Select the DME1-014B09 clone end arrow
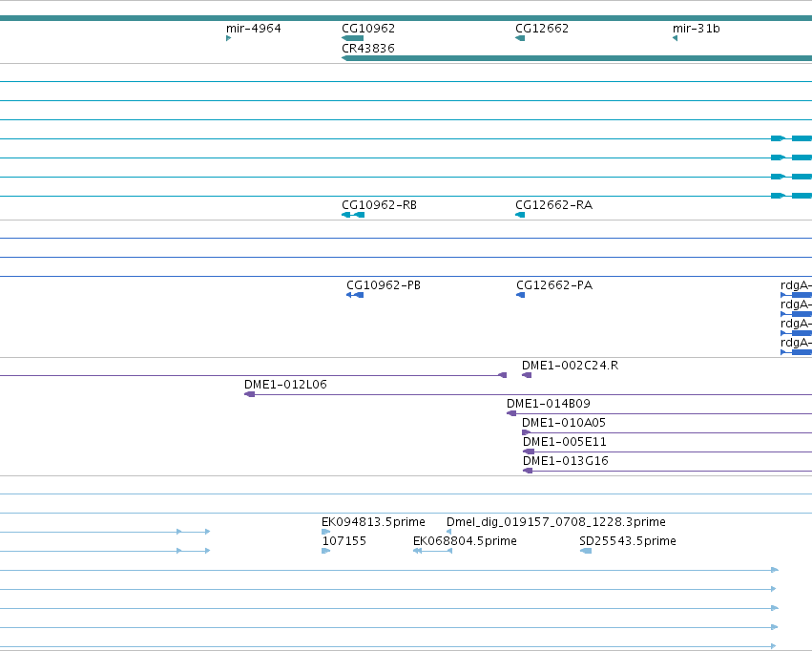Screen dimensions: 812x651 click(x=511, y=414)
